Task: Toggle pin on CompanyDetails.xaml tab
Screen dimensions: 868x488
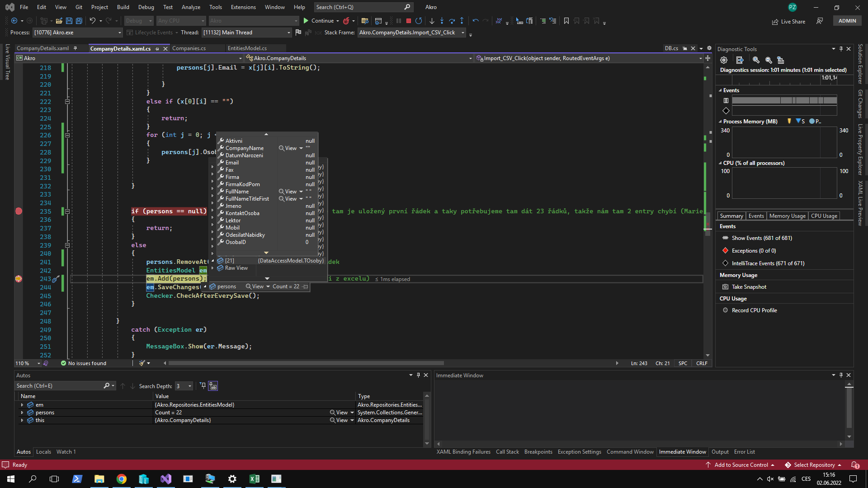Action: 75,48
